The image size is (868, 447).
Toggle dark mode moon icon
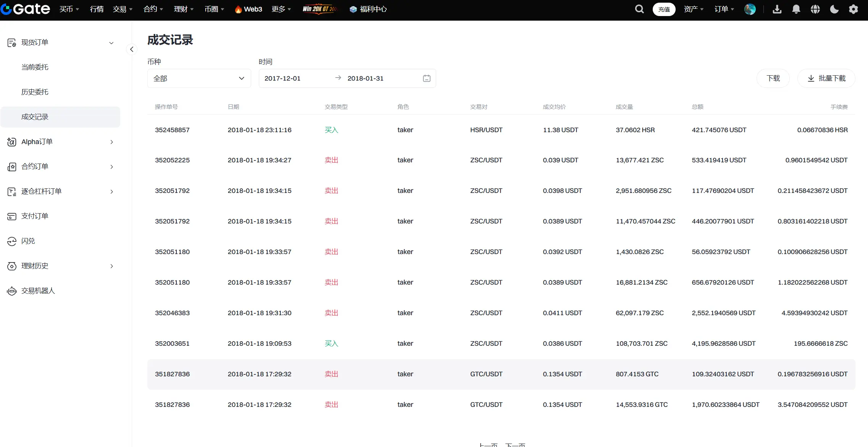click(x=834, y=9)
